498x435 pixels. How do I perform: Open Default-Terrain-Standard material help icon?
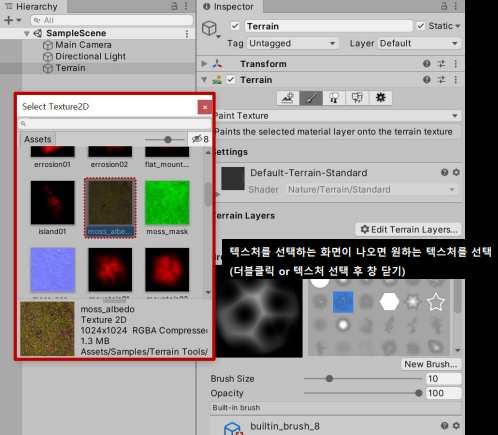[x=444, y=172]
